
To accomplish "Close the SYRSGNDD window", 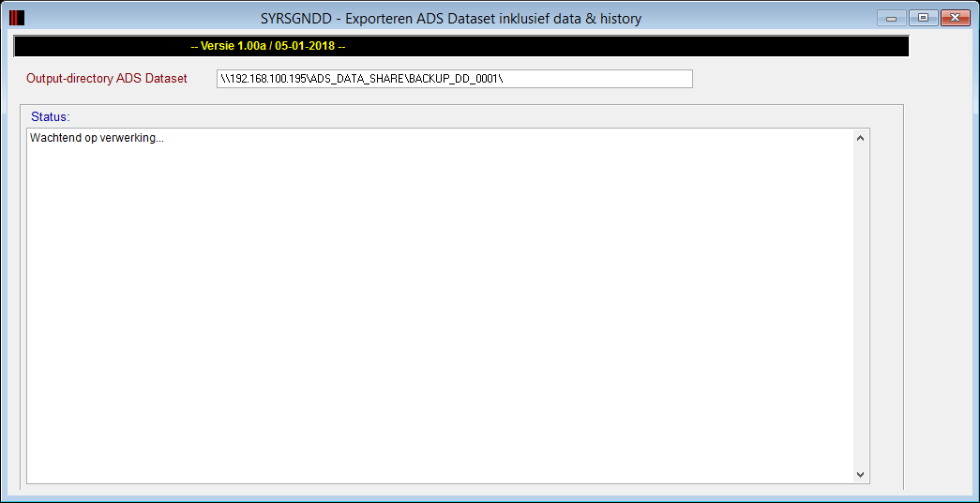I will click(955, 18).
